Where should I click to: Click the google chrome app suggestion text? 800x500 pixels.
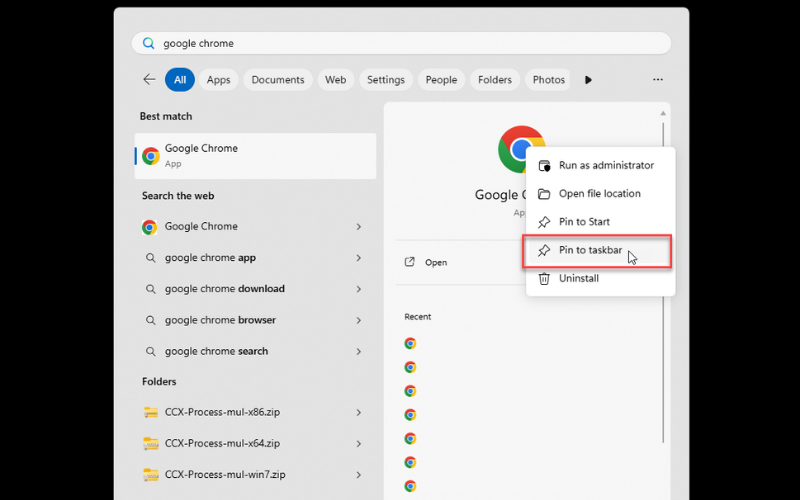click(x=210, y=258)
